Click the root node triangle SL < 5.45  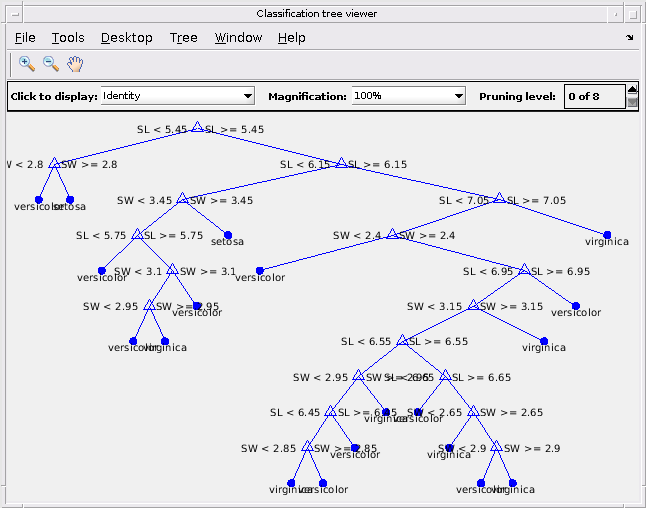[197, 127]
